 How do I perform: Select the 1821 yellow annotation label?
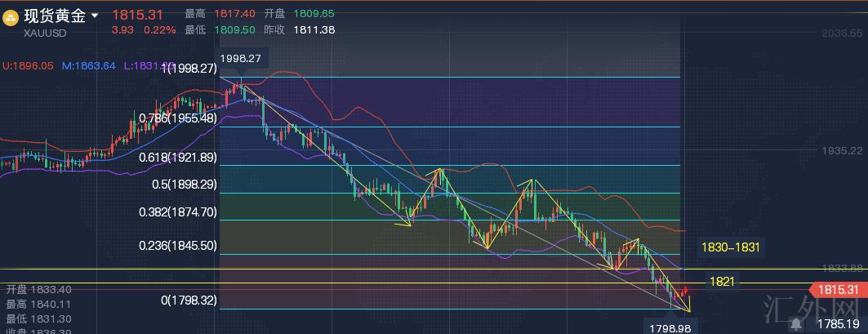point(721,281)
